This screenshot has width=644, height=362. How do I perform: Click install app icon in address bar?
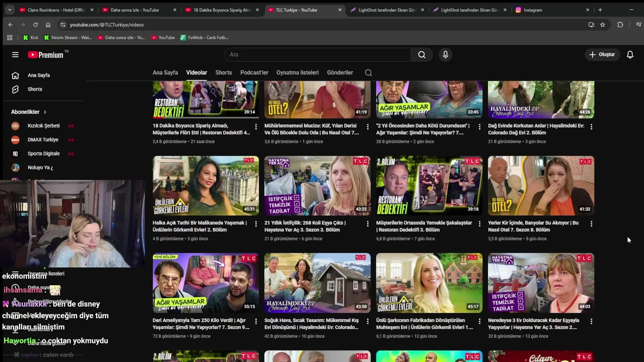(591, 25)
